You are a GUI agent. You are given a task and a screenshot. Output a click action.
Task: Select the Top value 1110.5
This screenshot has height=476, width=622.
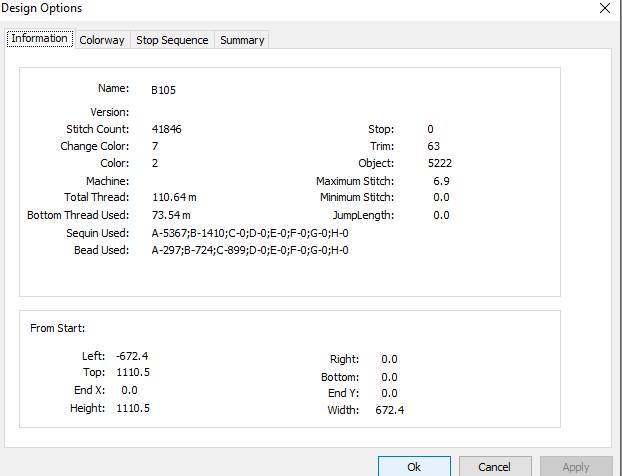(133, 372)
